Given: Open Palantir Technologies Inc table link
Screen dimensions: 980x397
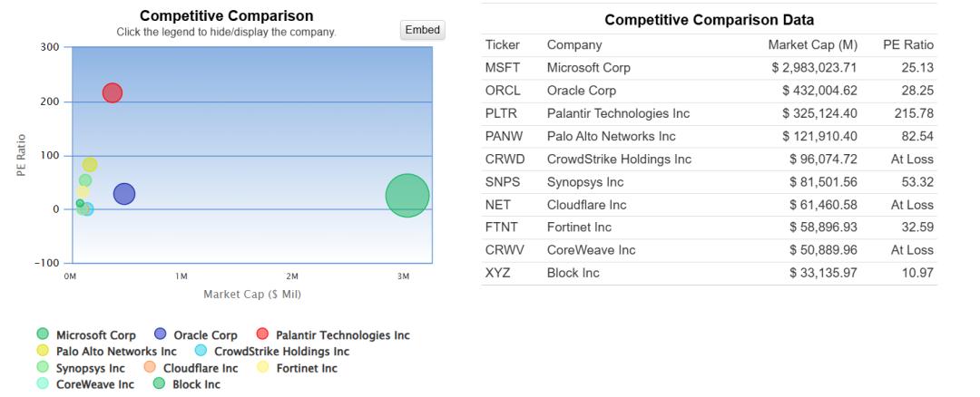Looking at the screenshot, I should pos(618,113).
